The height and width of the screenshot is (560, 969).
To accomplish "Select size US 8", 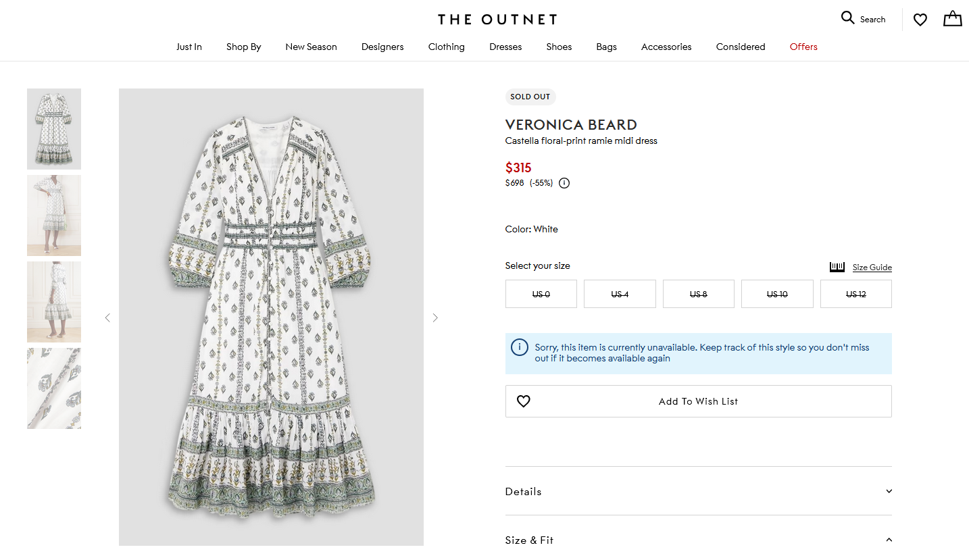I will pyautogui.click(x=698, y=294).
